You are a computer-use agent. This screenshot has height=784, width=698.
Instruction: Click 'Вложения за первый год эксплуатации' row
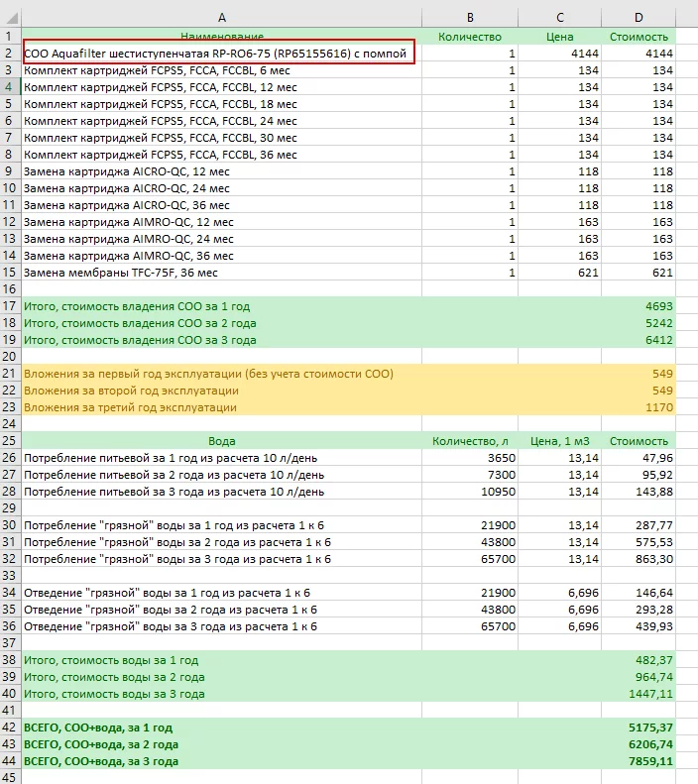tap(221, 374)
